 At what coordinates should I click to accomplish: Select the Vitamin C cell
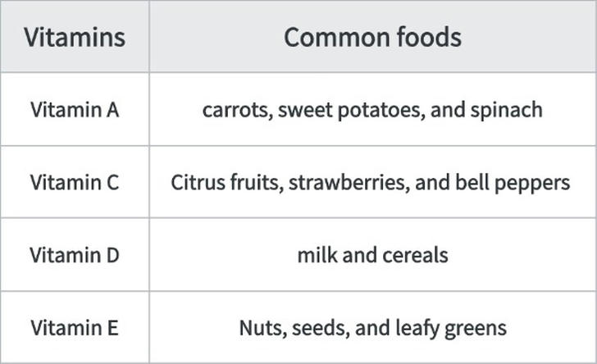[75, 182]
